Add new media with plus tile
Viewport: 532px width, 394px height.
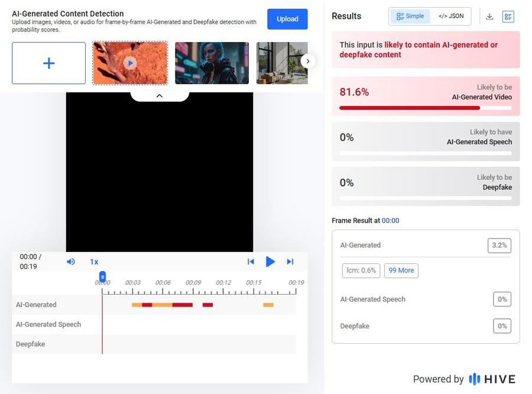point(48,63)
